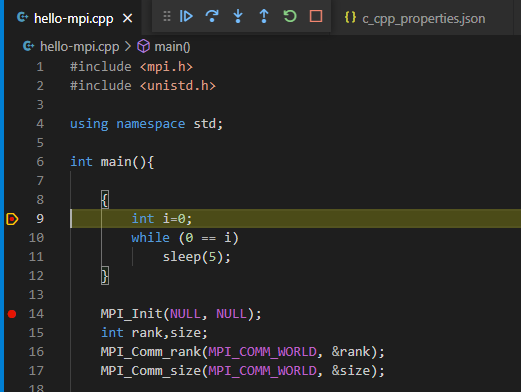Step out using the up arrow icon
This screenshot has height=392, width=521.
[x=264, y=16]
